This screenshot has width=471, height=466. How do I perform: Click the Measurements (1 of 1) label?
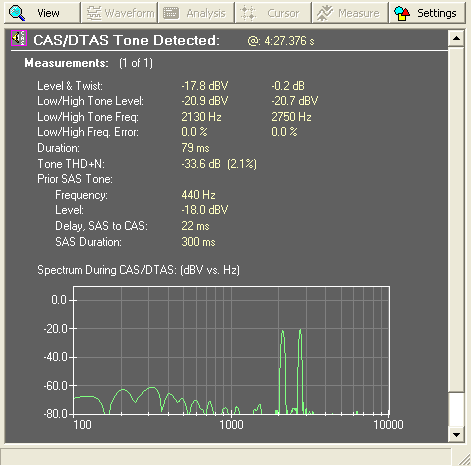88,63
